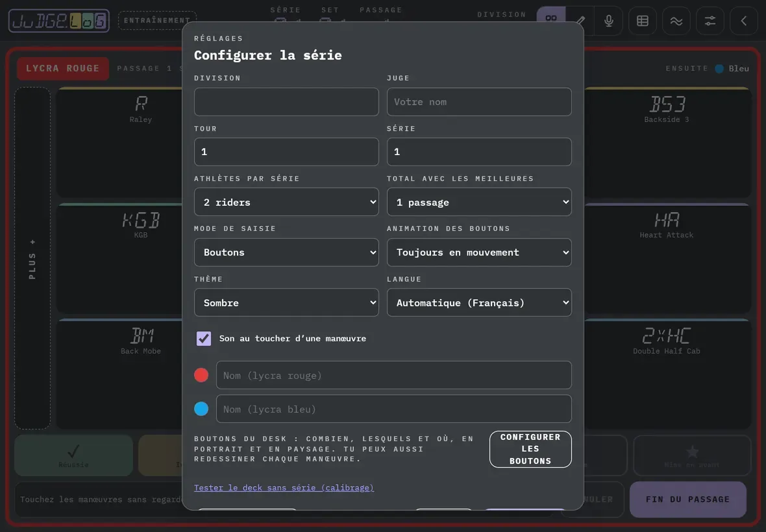Click the star highlight button
766x532 pixels.
[x=692, y=455]
